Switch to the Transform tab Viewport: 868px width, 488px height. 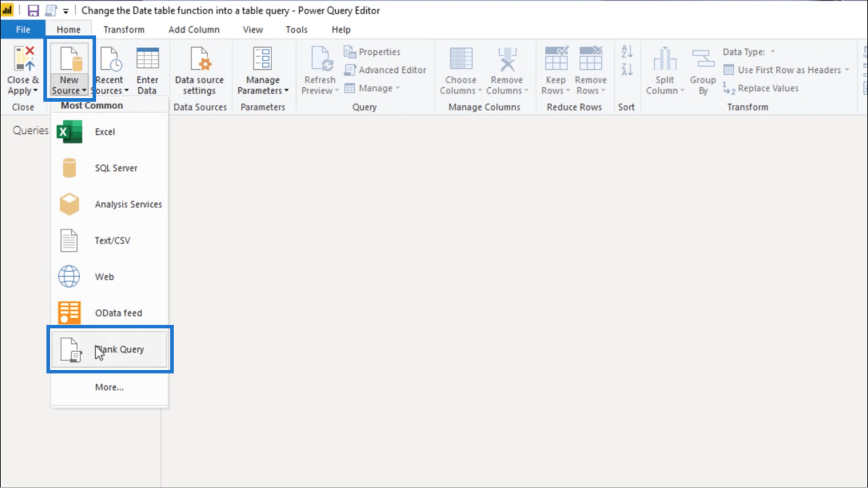124,29
